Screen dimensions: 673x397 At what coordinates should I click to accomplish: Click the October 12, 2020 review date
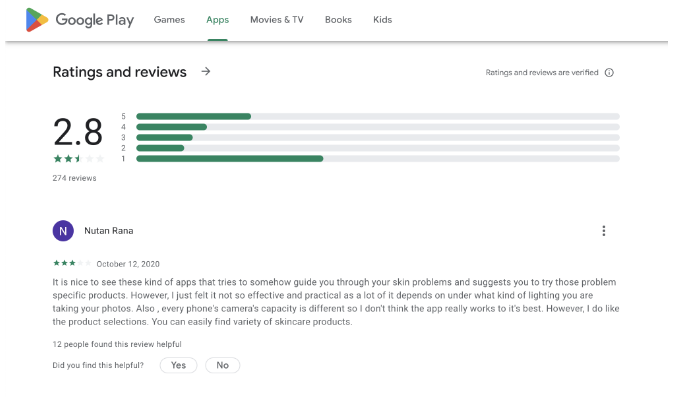coord(128,264)
